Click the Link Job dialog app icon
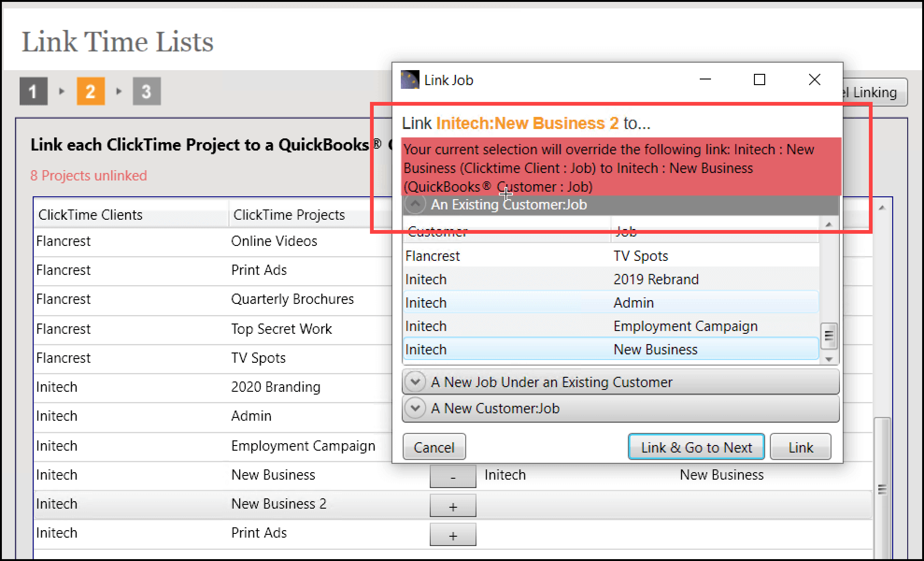This screenshot has width=924, height=561. coord(410,80)
